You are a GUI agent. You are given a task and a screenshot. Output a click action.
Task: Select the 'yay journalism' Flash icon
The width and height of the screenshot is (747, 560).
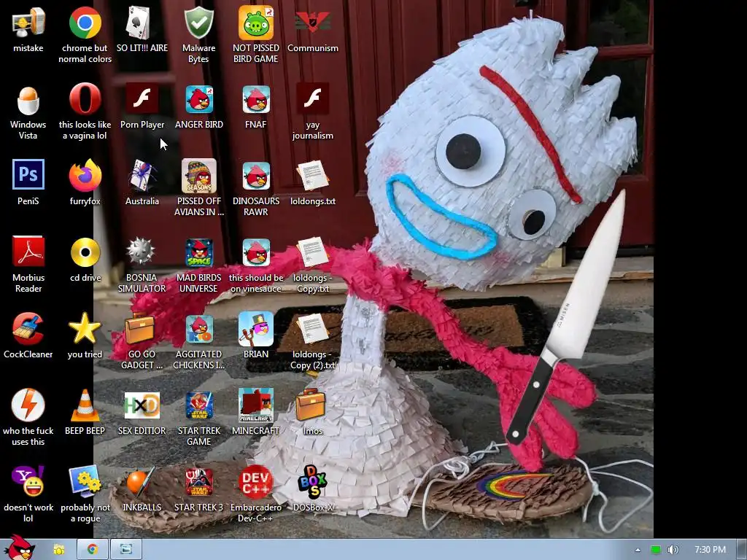coord(312,99)
